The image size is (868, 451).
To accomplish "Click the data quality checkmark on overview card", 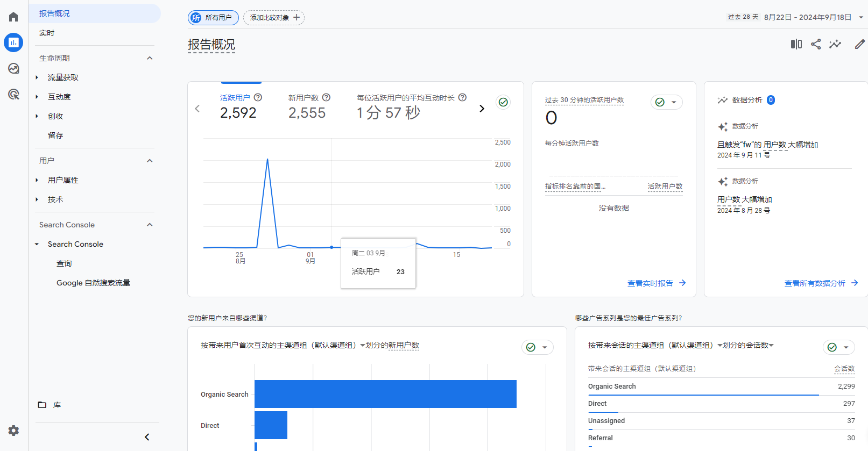I will tap(503, 102).
